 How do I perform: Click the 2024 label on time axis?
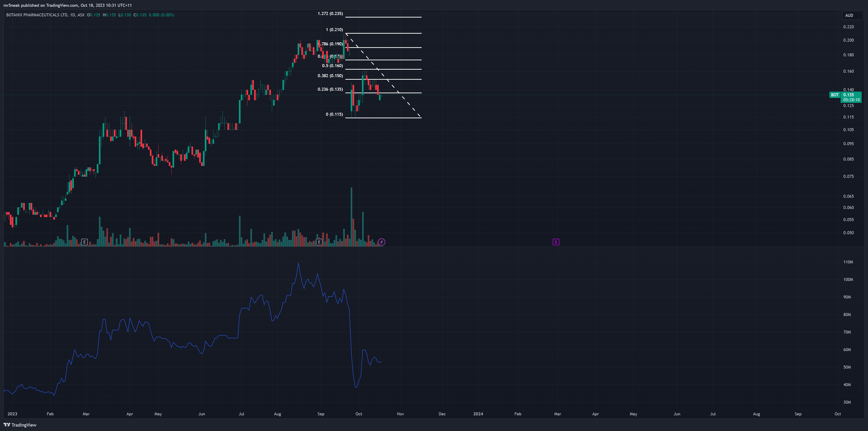(x=478, y=414)
